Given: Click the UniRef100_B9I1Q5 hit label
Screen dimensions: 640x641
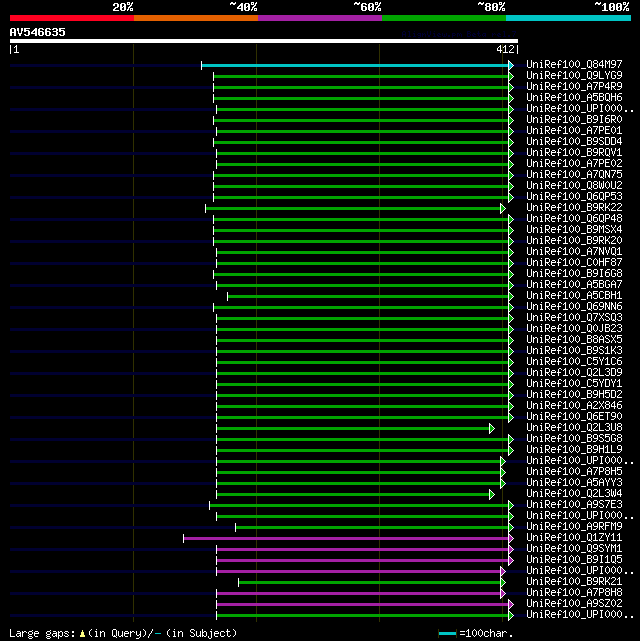Looking at the screenshot, I should tap(574, 560).
